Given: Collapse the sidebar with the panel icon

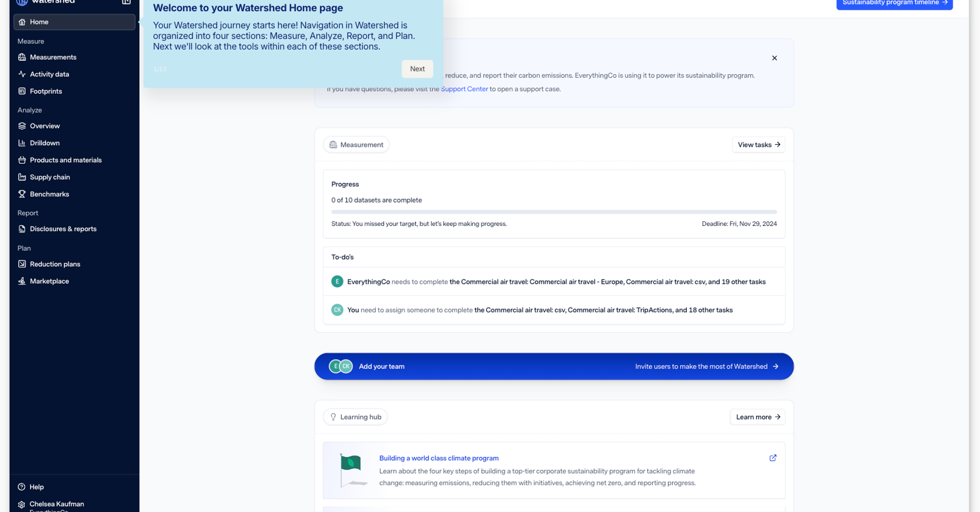Looking at the screenshot, I should [126, 2].
